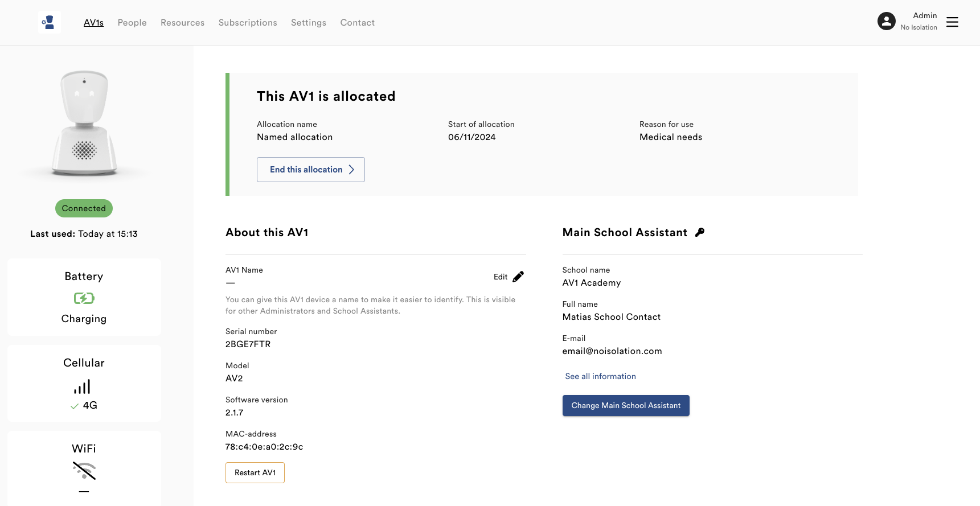Screen dimensions: 980x506
Task: Open the hamburger menu icon
Action: pos(952,22)
